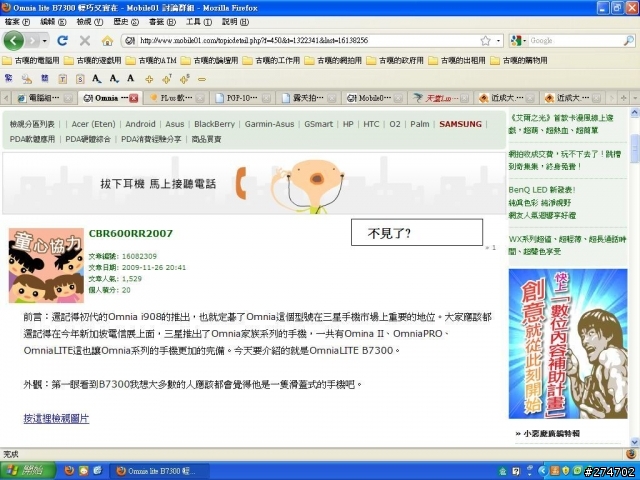
Task: Click the clipboard T conversion icon
Action: (62, 79)
